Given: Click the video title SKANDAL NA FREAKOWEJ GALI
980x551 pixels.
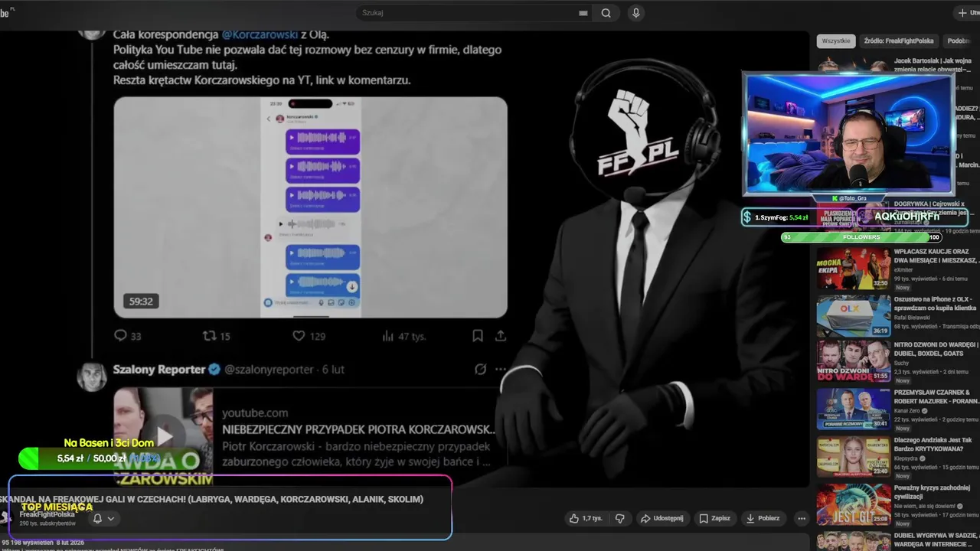Looking at the screenshot, I should tap(211, 499).
